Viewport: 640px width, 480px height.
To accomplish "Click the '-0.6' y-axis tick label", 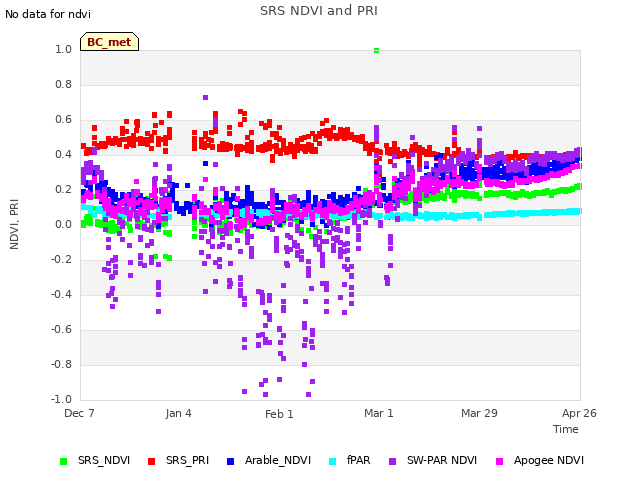I will (62, 329).
